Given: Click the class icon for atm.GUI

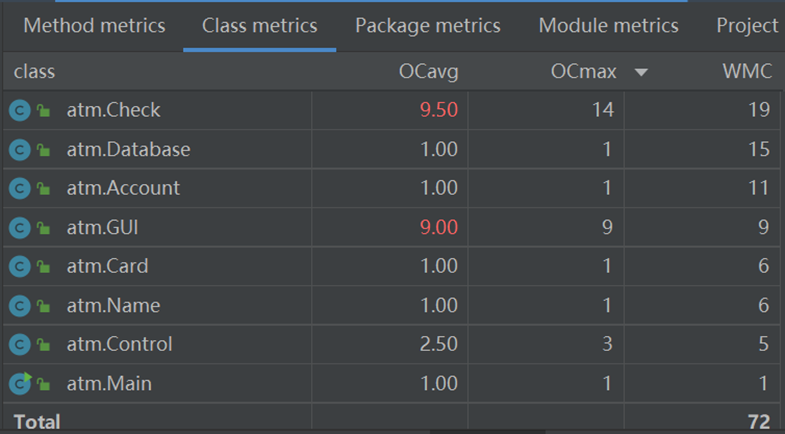Looking at the screenshot, I should (x=20, y=227).
